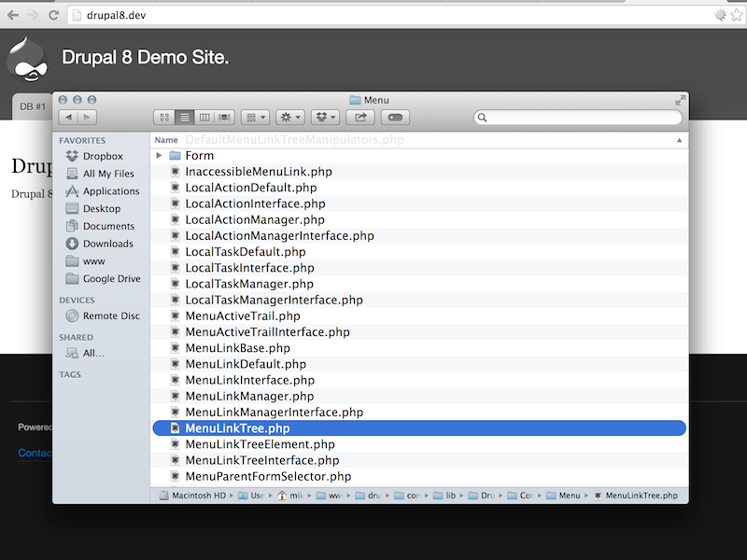Image resolution: width=747 pixels, height=560 pixels.
Task: Select the Menu breadcrumb in the path bar
Action: (x=570, y=496)
